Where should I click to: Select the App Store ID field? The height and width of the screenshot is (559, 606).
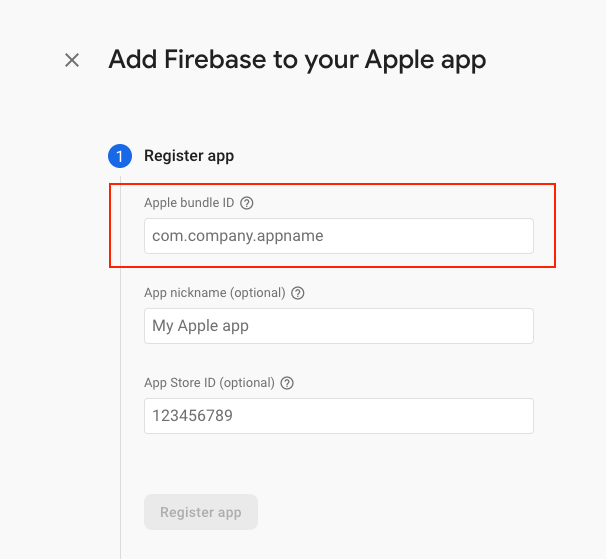[338, 416]
